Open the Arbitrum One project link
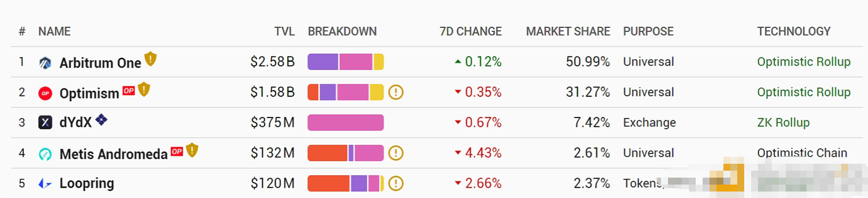 pyautogui.click(x=100, y=63)
